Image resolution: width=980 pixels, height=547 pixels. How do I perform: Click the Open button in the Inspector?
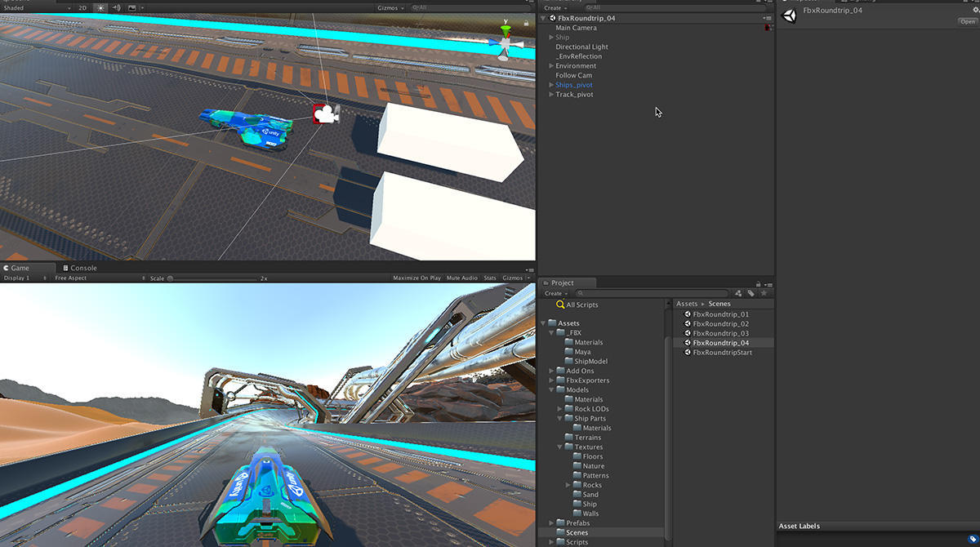pyautogui.click(x=966, y=21)
